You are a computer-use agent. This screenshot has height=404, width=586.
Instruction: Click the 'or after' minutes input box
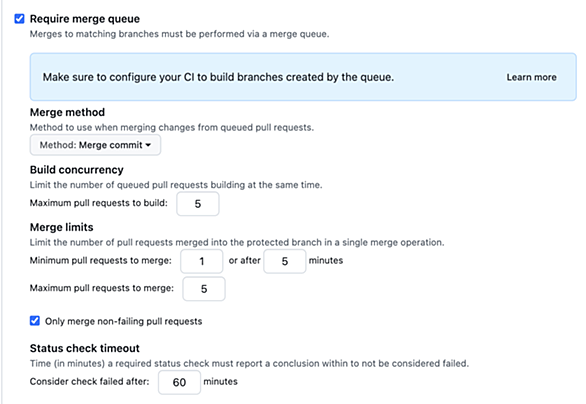point(285,261)
